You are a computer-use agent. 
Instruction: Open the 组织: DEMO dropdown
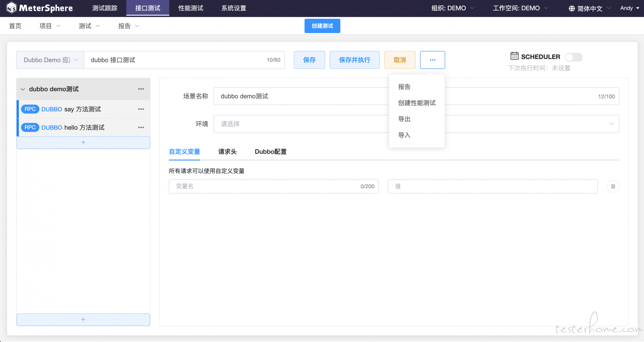pos(453,8)
